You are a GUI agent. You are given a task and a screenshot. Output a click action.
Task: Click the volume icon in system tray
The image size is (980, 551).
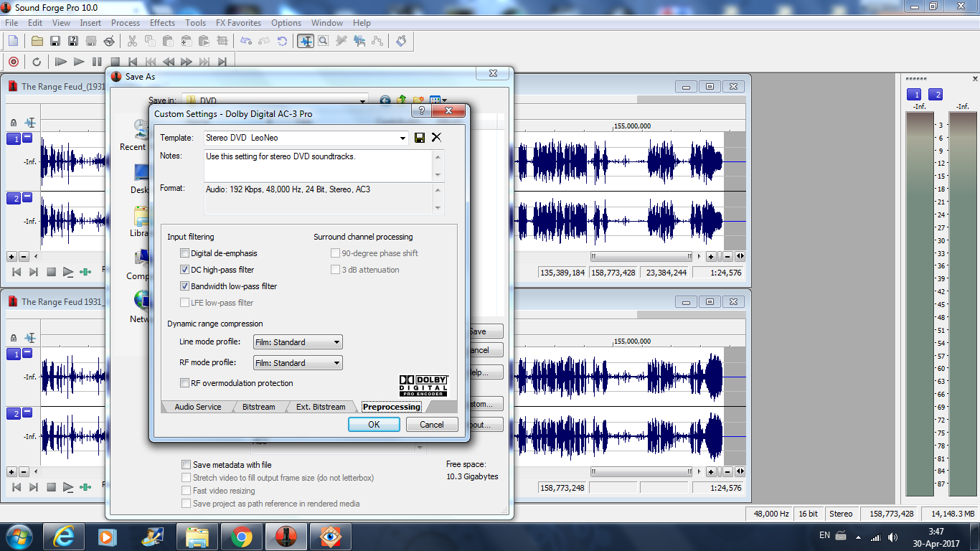[x=892, y=537]
